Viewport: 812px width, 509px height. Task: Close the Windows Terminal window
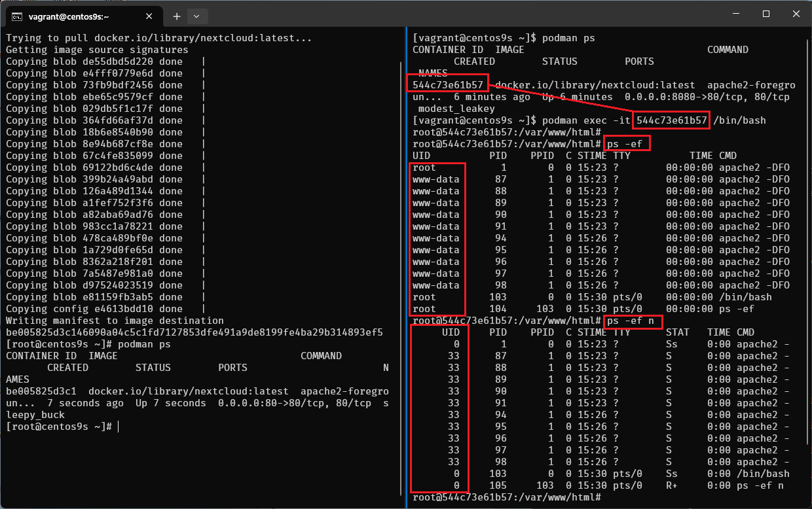click(796, 14)
